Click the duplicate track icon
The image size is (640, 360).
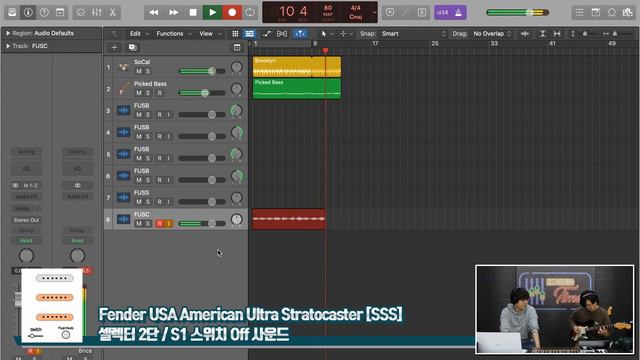point(132,47)
